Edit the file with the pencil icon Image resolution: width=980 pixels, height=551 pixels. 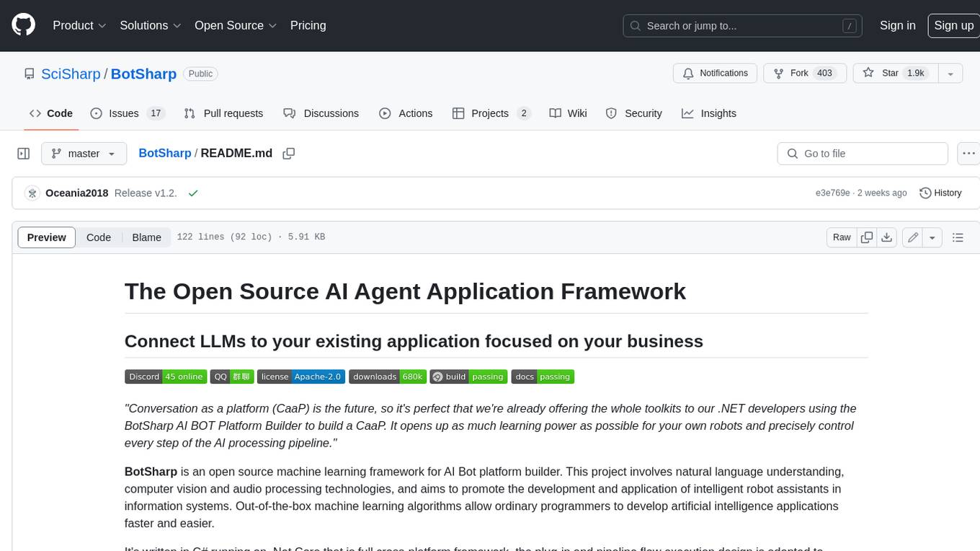coord(912,237)
